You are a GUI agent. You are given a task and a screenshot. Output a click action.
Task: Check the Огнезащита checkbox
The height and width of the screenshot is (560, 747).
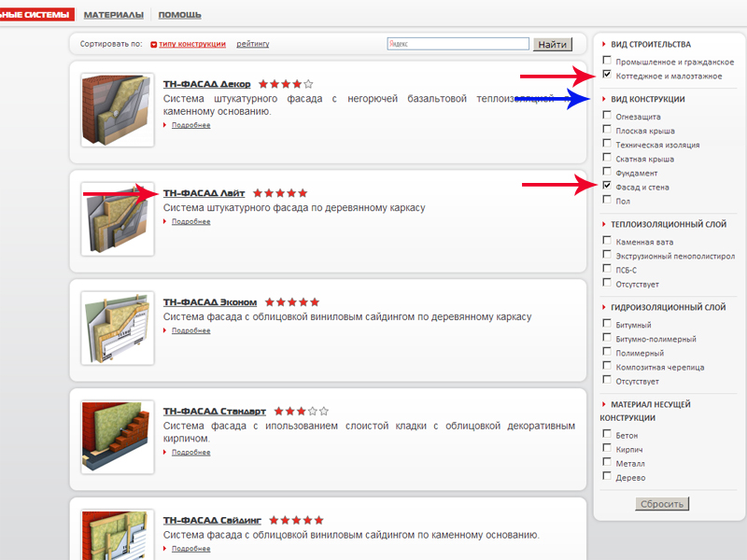(607, 115)
